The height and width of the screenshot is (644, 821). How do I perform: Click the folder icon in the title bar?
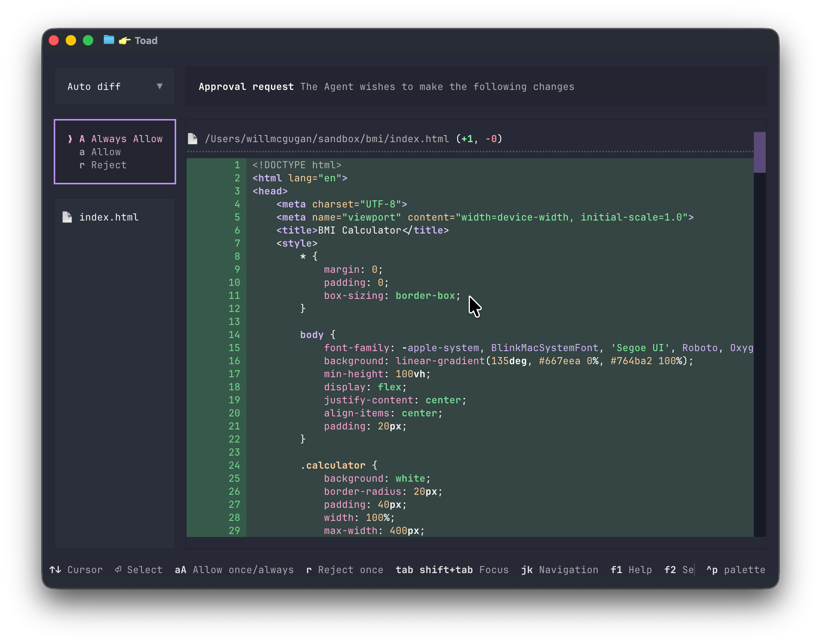[x=109, y=40]
